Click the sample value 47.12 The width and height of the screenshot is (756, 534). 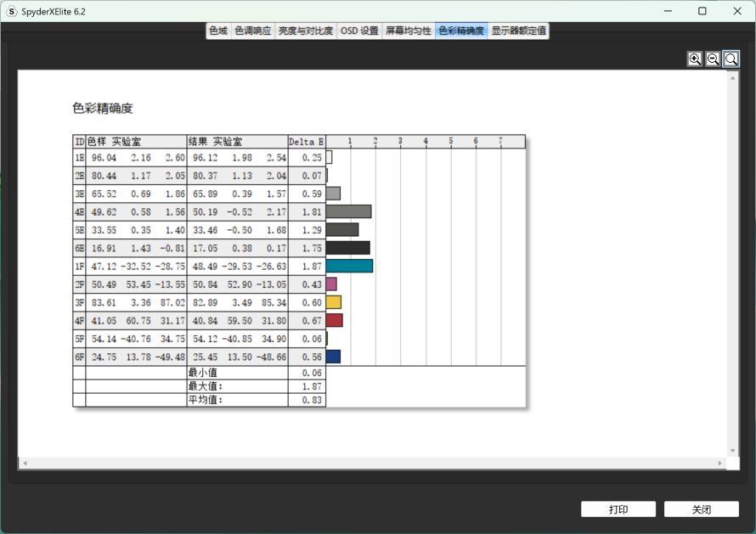pos(104,266)
